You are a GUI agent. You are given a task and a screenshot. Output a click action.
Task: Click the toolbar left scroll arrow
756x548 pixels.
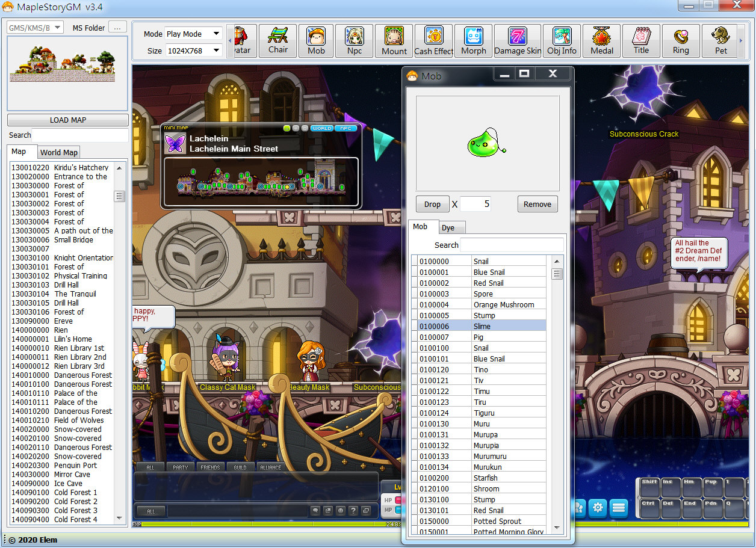(x=230, y=41)
